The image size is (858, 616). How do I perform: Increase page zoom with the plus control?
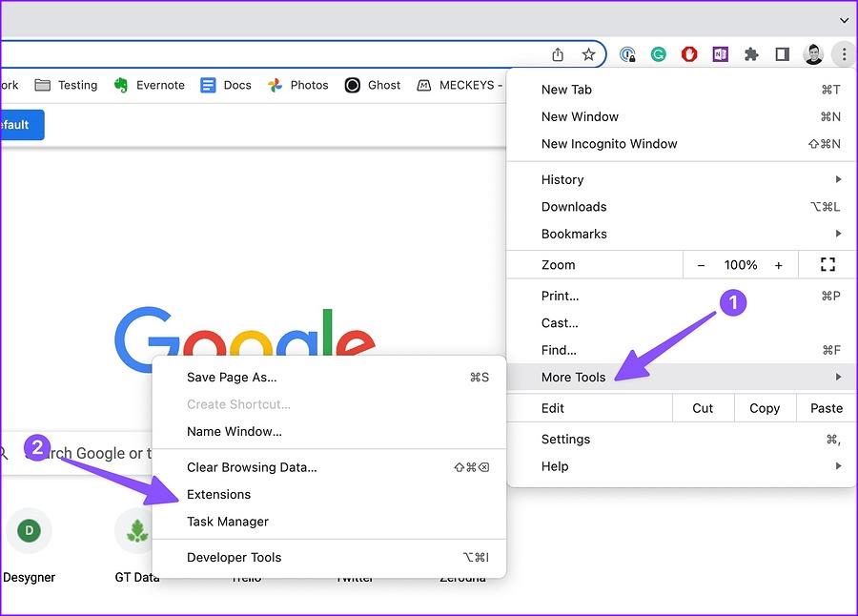(x=779, y=264)
